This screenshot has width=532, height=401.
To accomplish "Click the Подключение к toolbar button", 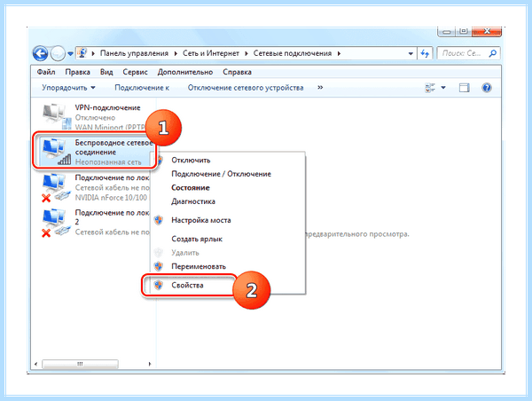I will click(x=142, y=88).
